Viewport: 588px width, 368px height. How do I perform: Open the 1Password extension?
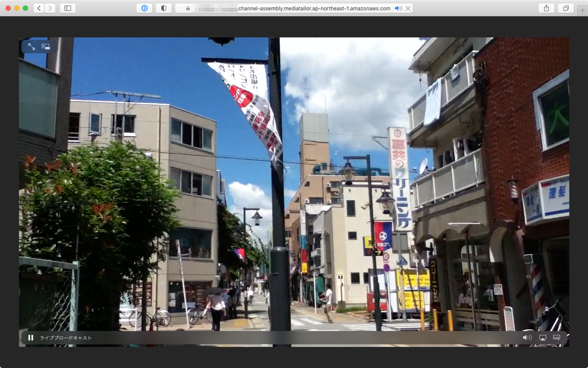144,8
